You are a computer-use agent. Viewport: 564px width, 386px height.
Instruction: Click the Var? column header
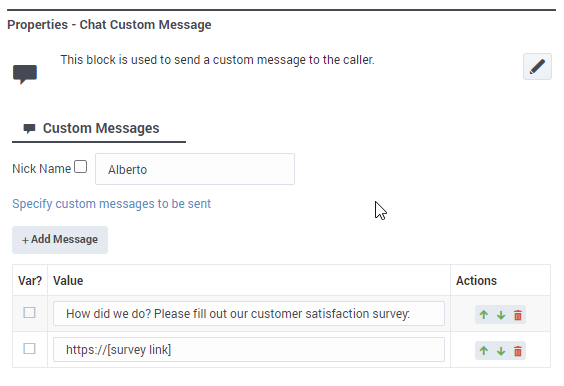[30, 281]
